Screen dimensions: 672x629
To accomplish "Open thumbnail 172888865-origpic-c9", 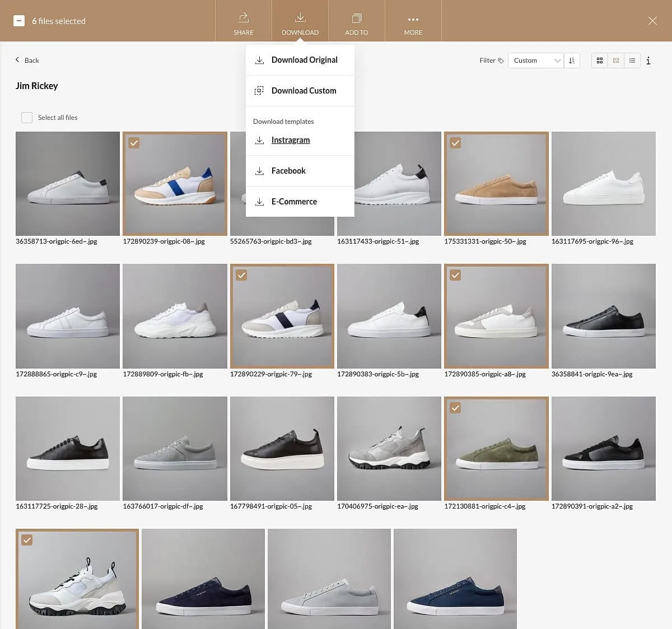I will click(x=68, y=316).
